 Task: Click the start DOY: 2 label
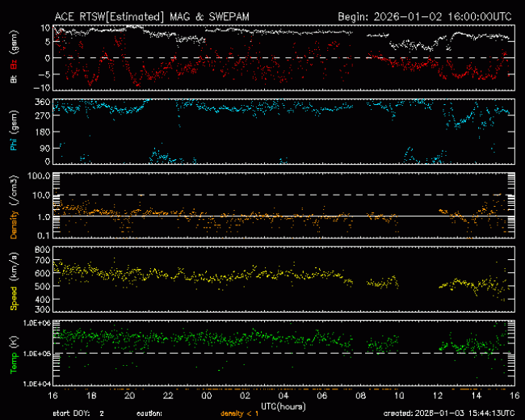78,414
